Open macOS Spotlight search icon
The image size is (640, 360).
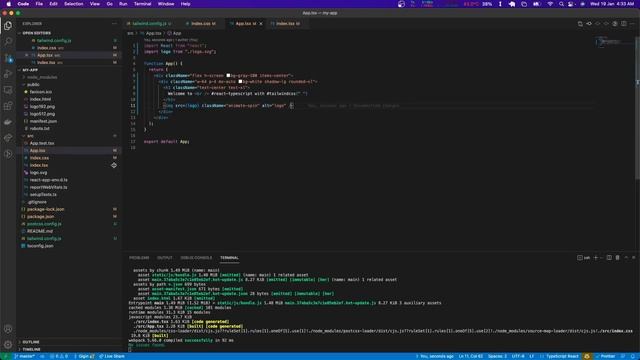(561, 4)
